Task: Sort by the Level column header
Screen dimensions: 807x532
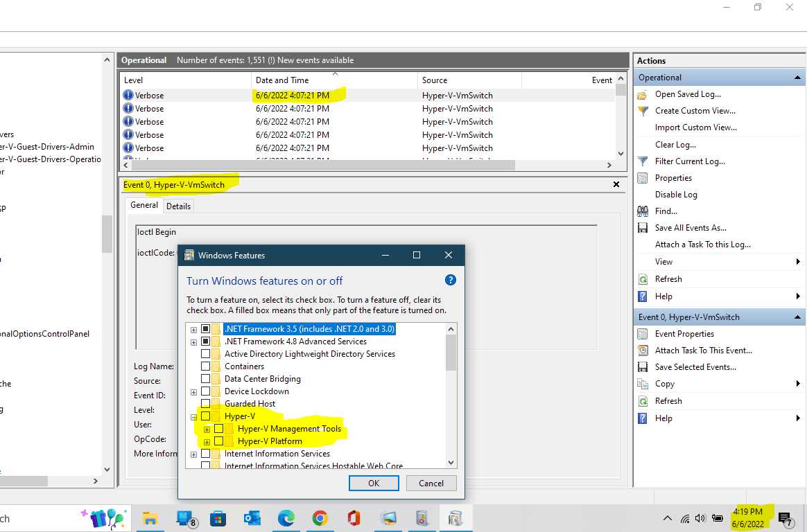Action: [186, 80]
